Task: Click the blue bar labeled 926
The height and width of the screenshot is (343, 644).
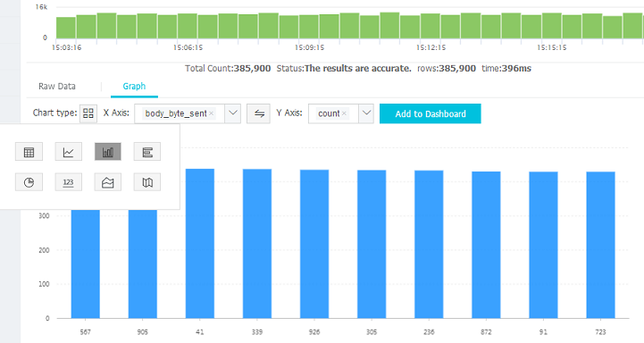Action: 314,244
